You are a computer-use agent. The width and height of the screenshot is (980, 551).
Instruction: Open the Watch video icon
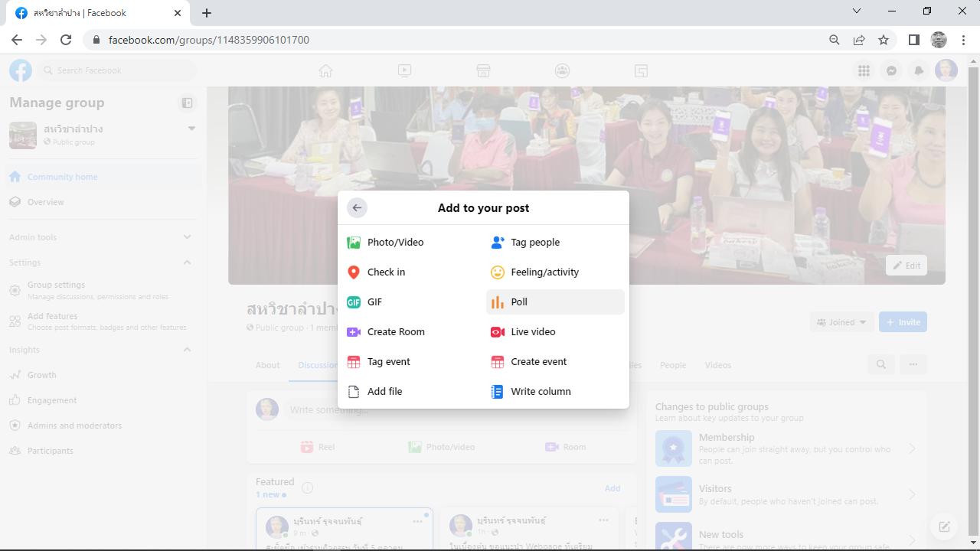[x=405, y=70]
